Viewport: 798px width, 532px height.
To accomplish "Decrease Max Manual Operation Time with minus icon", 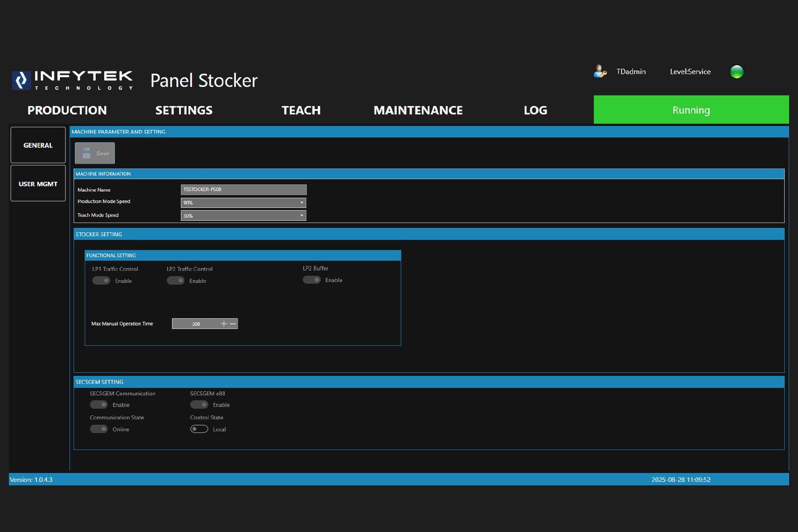I will pyautogui.click(x=232, y=323).
